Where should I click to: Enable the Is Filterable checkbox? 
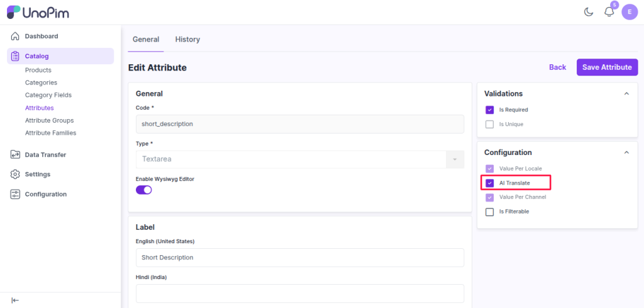point(490,212)
